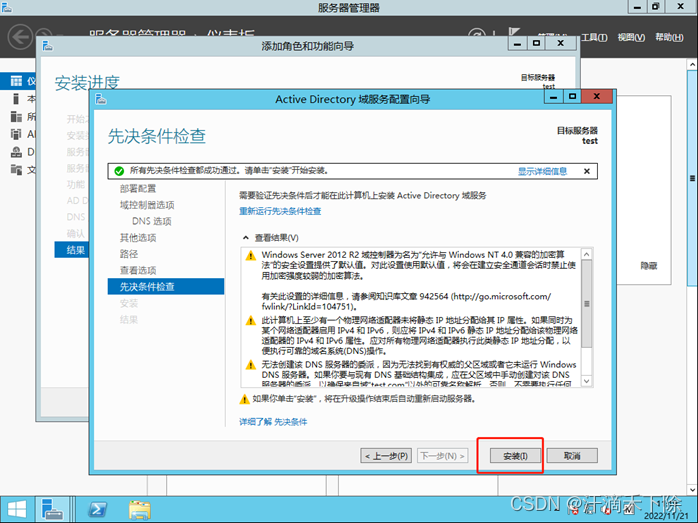The width and height of the screenshot is (698, 523).
Task: Select 部署配置 step in wizard sidebar
Action: pos(138,188)
